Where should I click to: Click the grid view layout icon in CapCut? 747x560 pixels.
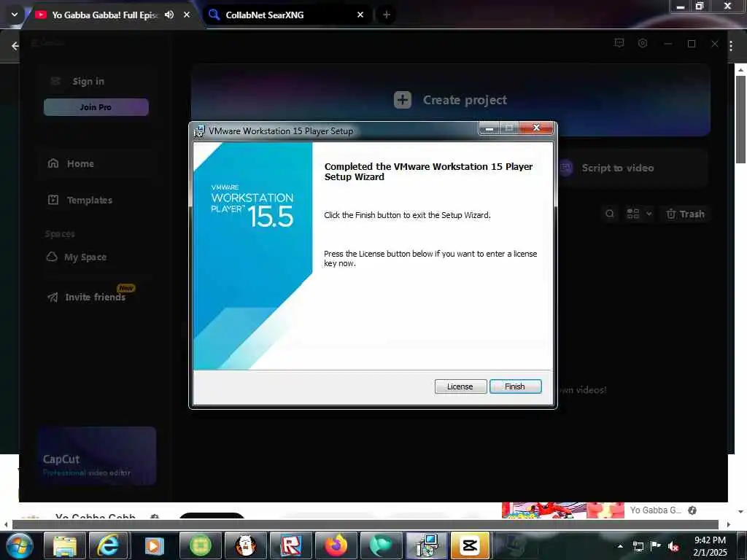point(632,214)
